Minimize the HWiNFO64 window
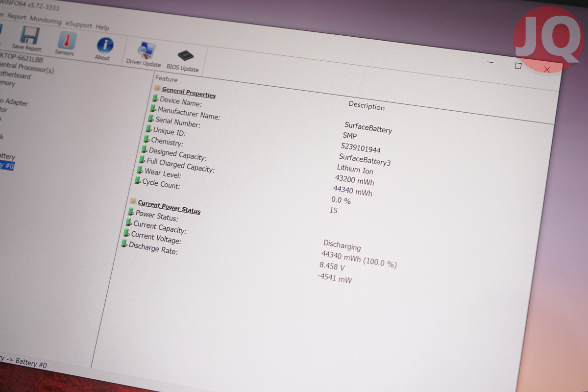 (490, 63)
